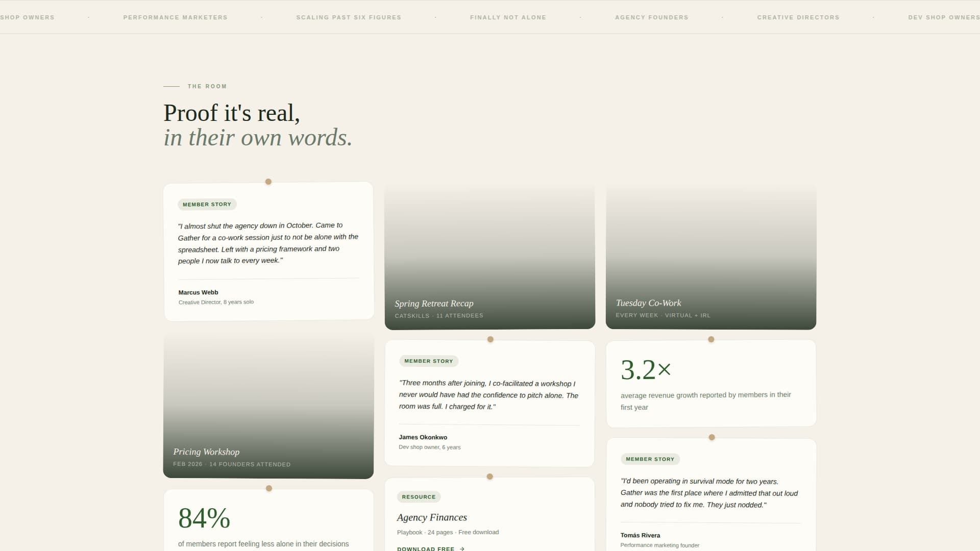The image size is (980, 551).
Task: Click the SCALING PAST SIX FIGURES tag
Action: [x=349, y=17]
